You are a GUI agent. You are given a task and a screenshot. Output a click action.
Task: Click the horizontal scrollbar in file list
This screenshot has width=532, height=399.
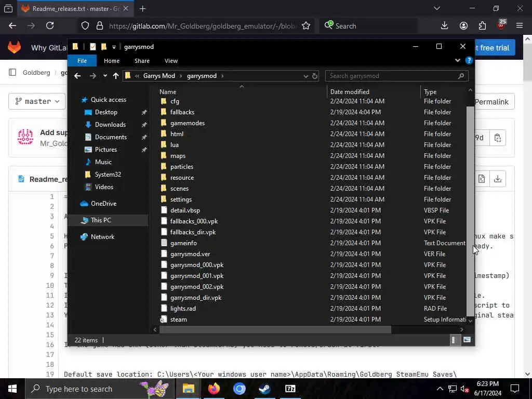point(275,329)
